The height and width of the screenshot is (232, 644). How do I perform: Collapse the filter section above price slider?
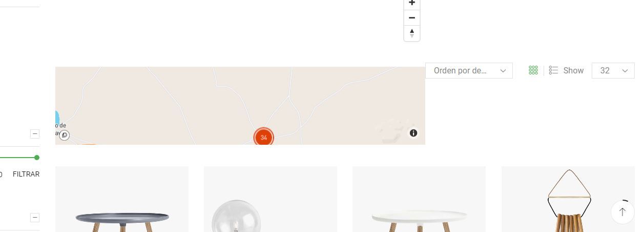point(35,134)
